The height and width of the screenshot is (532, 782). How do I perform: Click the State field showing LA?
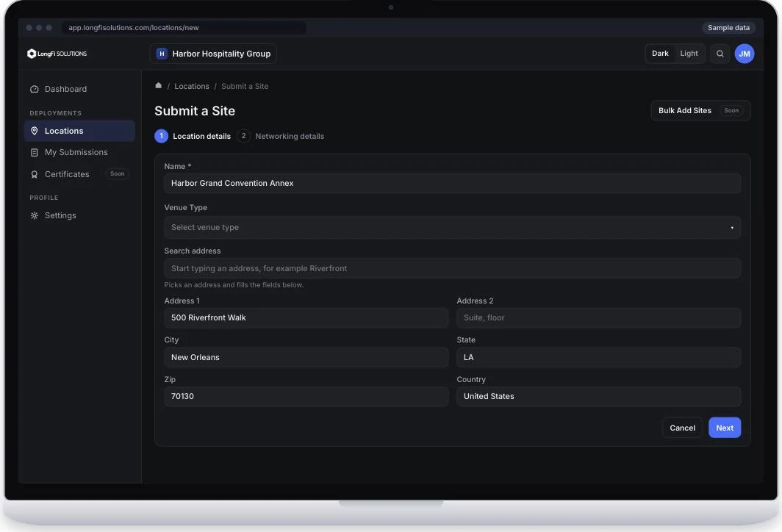[x=598, y=357]
